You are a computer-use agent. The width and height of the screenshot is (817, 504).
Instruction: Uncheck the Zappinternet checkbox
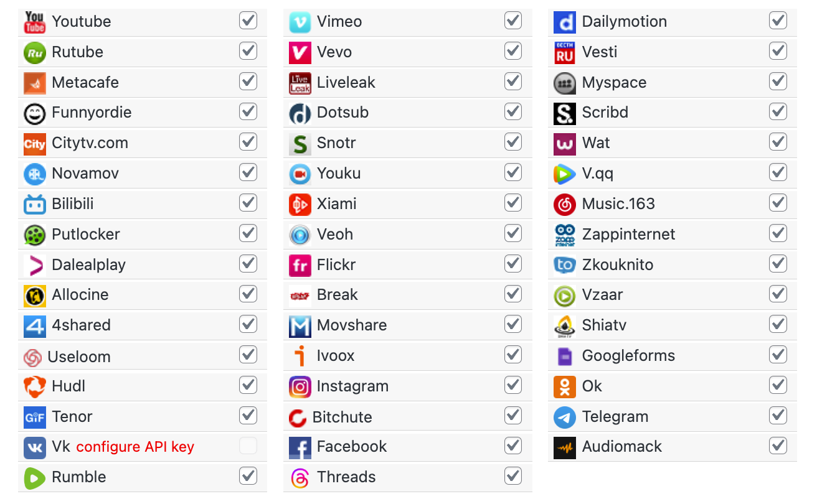pos(778,233)
